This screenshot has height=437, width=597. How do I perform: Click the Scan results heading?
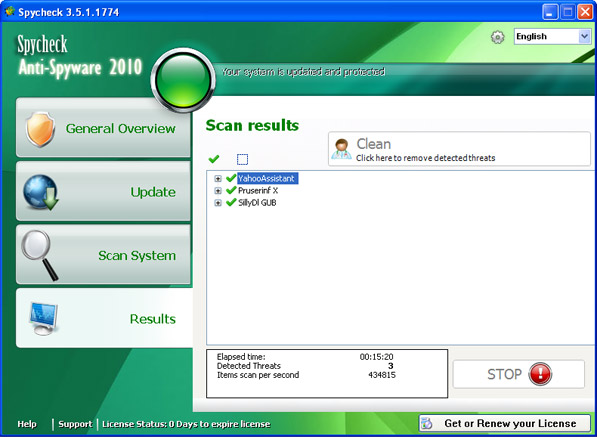tap(252, 125)
